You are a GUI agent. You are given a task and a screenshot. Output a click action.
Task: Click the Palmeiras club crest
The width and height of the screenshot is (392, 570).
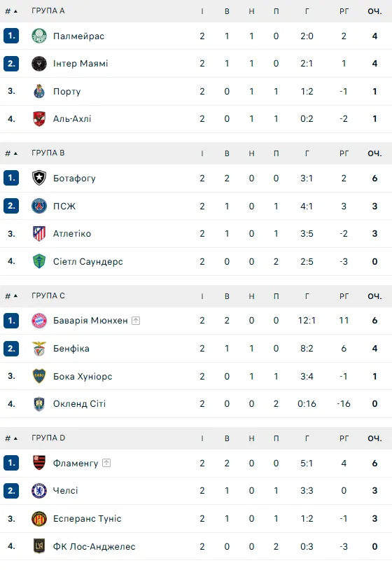[x=39, y=36]
